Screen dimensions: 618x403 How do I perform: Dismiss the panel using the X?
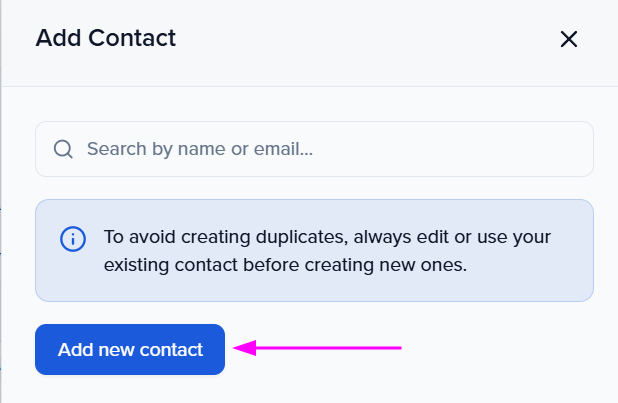569,39
